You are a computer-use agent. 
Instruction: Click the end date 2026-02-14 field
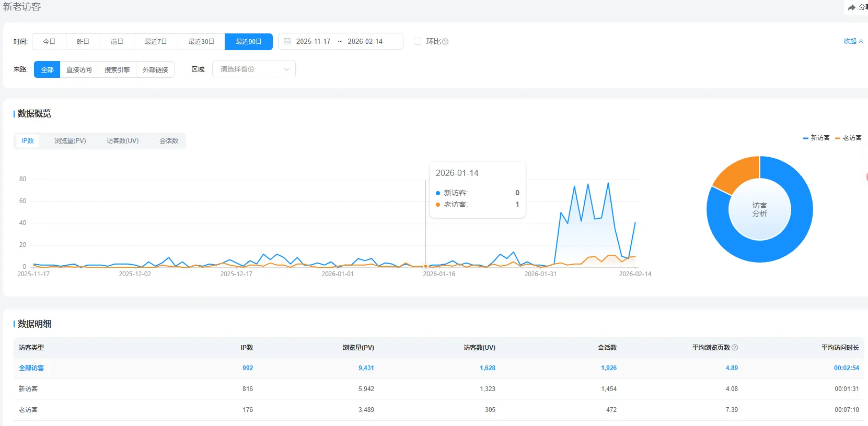(365, 41)
